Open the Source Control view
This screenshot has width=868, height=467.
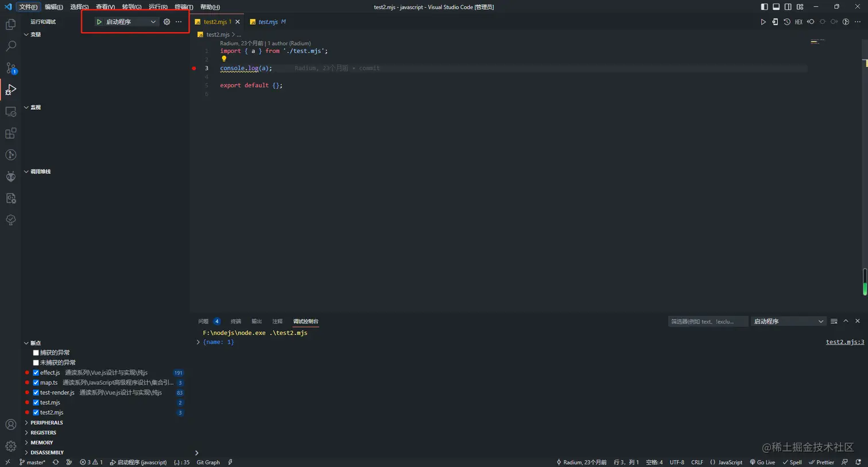click(x=10, y=68)
